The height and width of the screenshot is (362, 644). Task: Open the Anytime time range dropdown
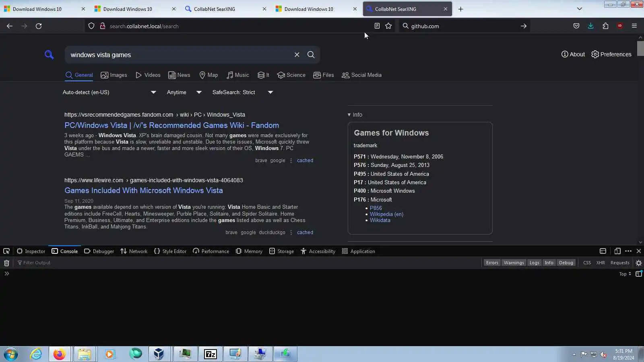pos(184,93)
